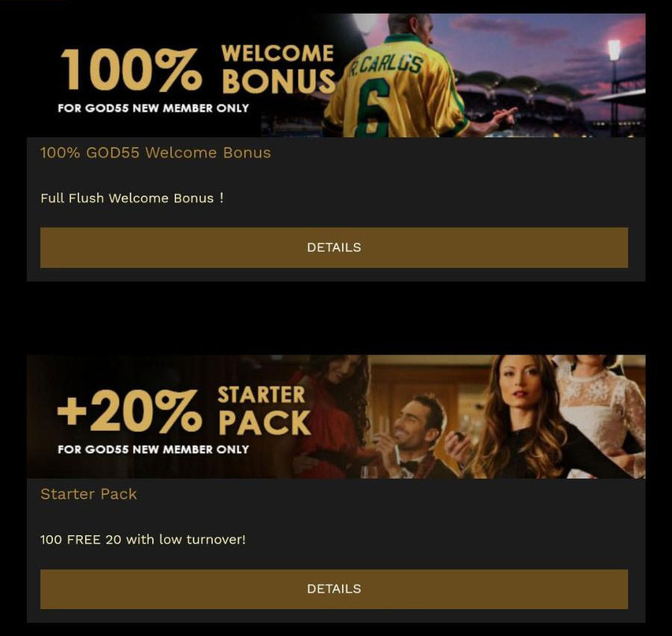The image size is (672, 636).
Task: Click the woman in the white lace dress
Action: point(604,411)
